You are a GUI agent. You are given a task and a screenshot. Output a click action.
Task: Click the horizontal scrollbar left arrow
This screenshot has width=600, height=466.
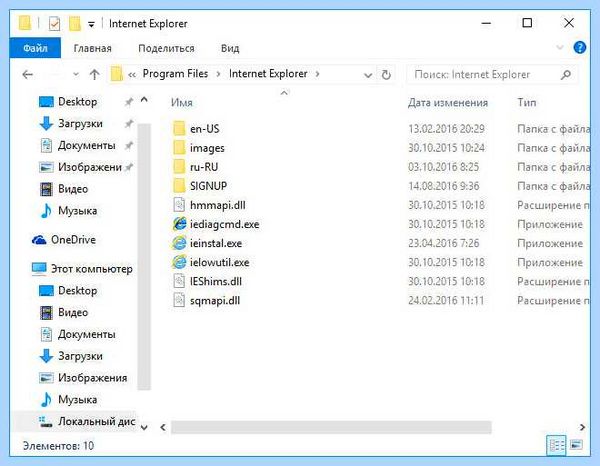[163, 427]
